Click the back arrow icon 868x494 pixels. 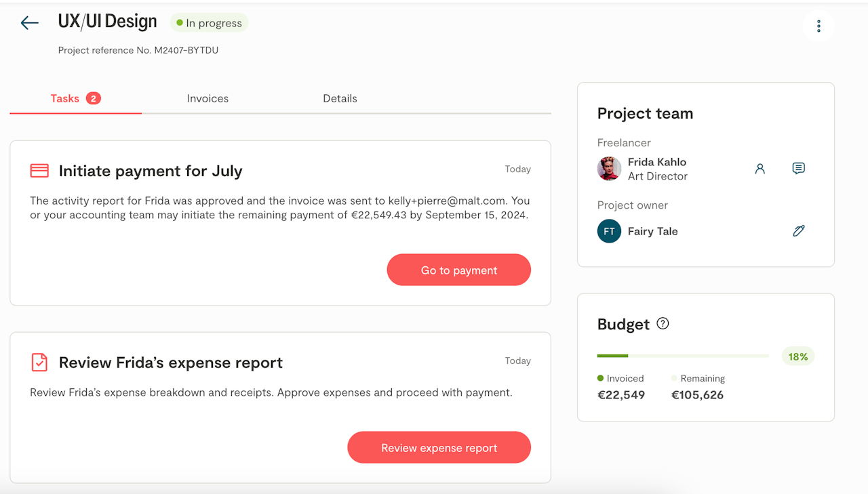[29, 23]
